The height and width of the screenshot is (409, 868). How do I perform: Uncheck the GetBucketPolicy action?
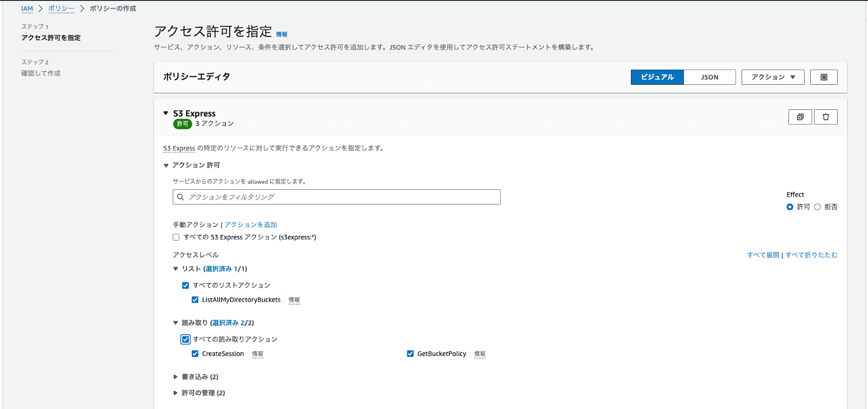(410, 353)
